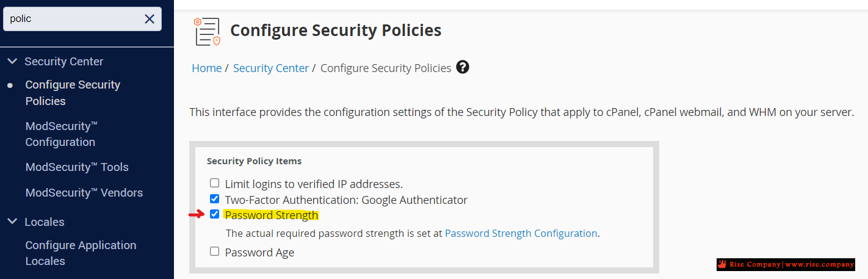
Task: Select Configure Security Policies in sidebar
Action: pos(73,93)
